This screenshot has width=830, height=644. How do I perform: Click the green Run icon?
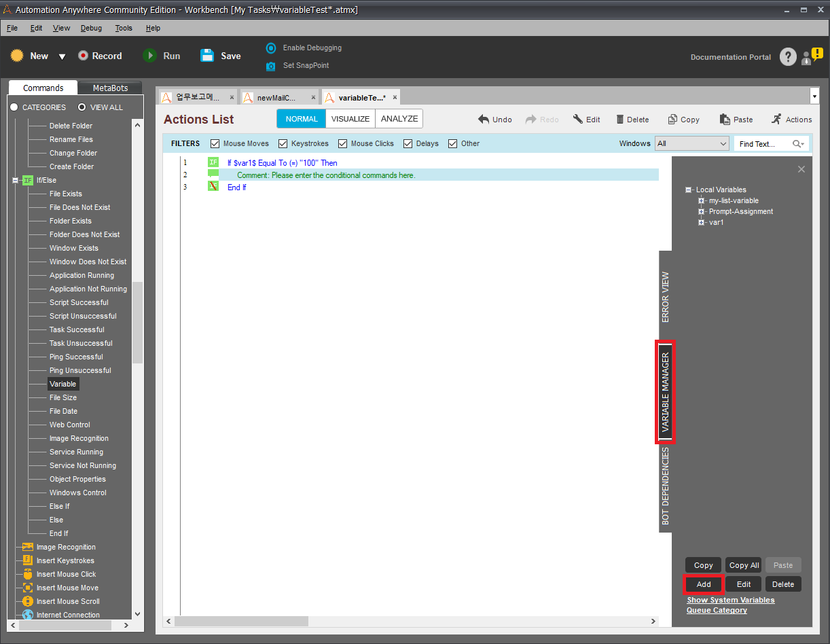click(150, 56)
